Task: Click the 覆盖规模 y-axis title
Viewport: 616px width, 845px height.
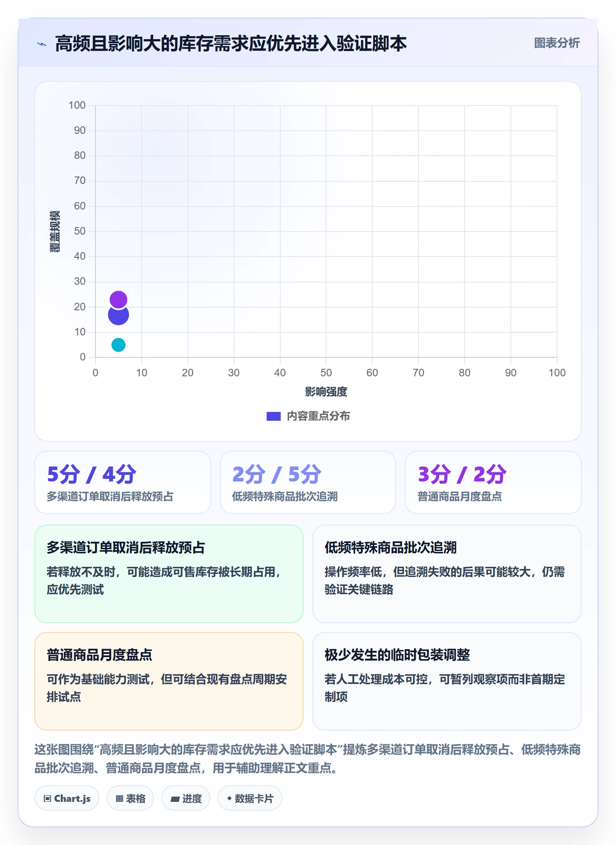Action: 55,231
